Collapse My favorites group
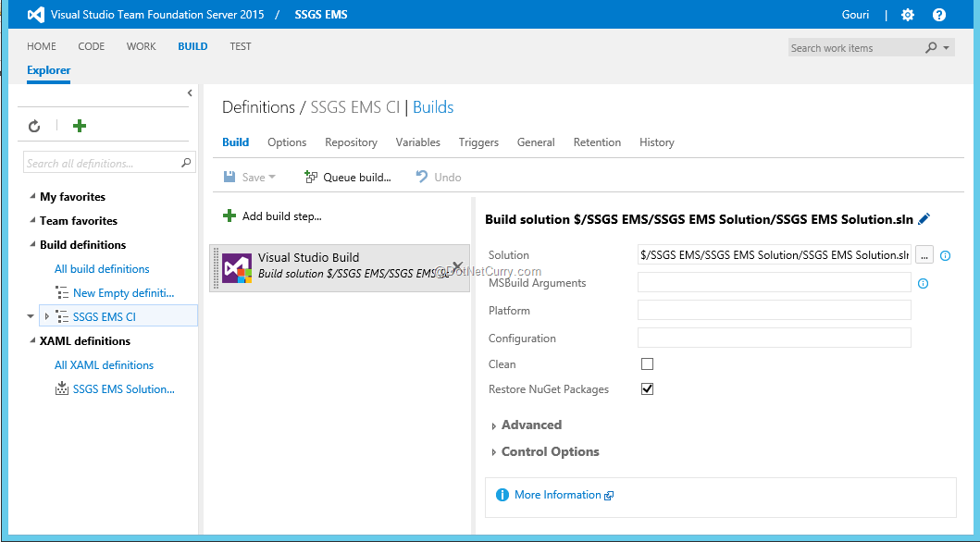The width and height of the screenshot is (980, 542). [32, 196]
